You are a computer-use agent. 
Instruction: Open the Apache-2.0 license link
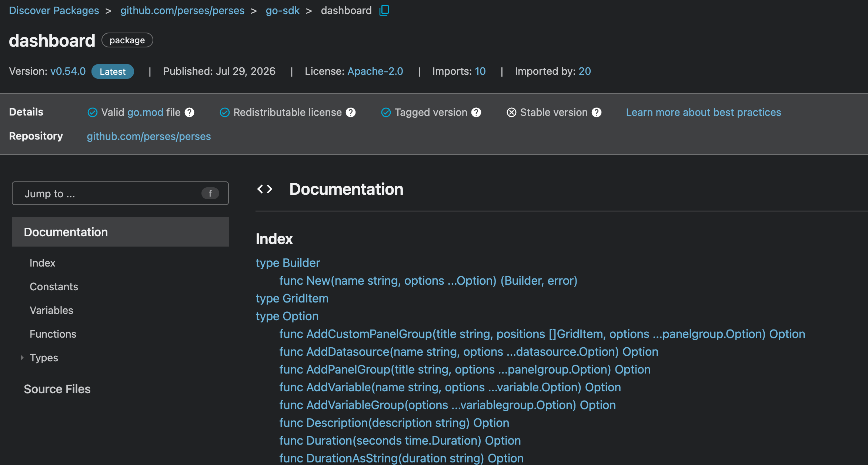(x=375, y=71)
